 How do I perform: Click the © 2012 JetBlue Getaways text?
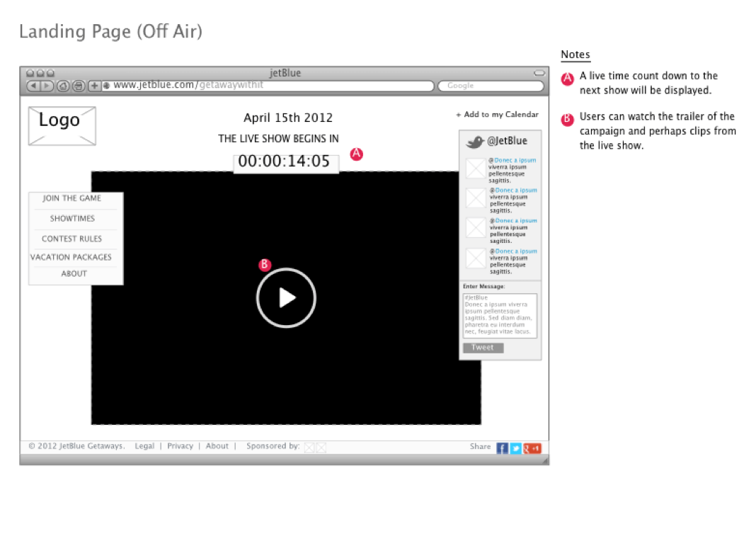[76, 446]
